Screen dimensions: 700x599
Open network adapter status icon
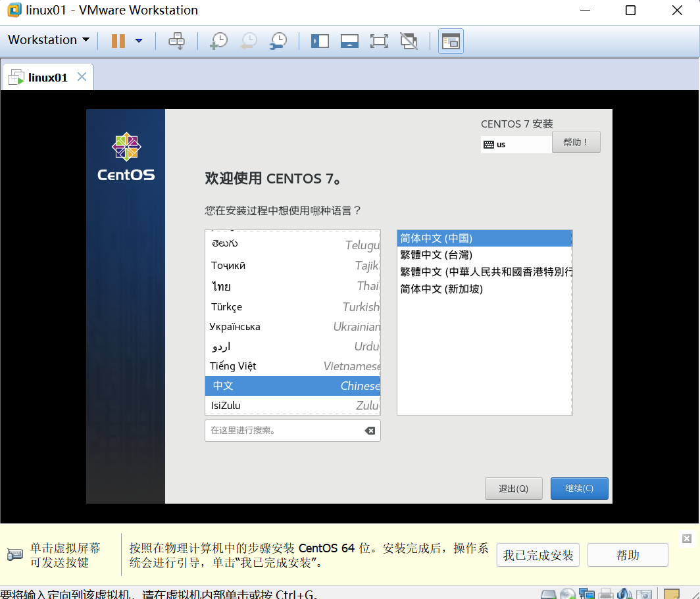click(587, 594)
